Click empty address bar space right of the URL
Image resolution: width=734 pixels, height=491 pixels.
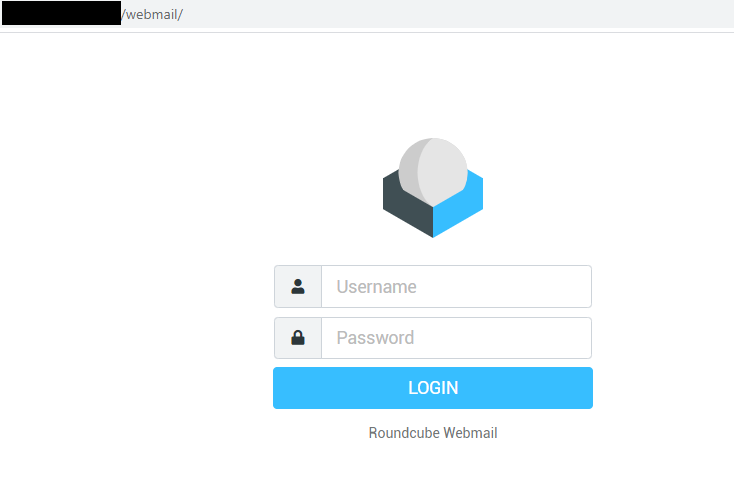click(x=450, y=15)
